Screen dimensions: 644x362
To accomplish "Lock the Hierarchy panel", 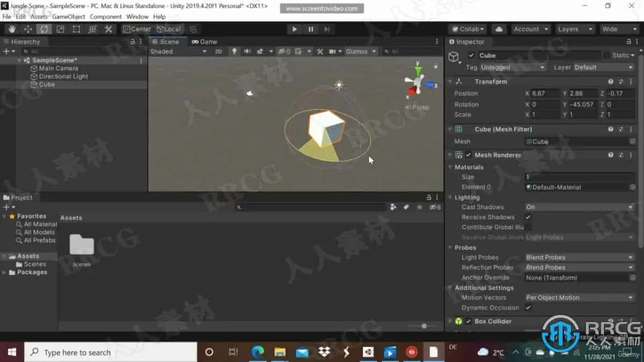I will coord(133,42).
